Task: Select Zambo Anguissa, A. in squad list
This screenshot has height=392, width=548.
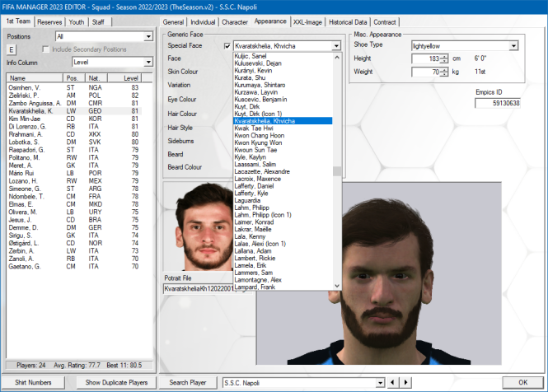Action: [x=73, y=103]
